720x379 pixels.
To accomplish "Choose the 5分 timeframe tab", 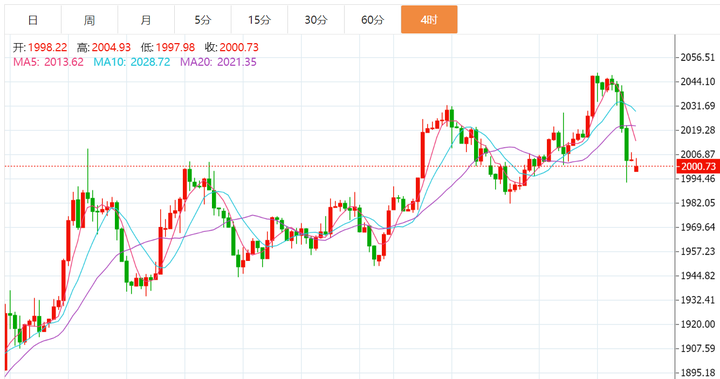I will [x=202, y=20].
